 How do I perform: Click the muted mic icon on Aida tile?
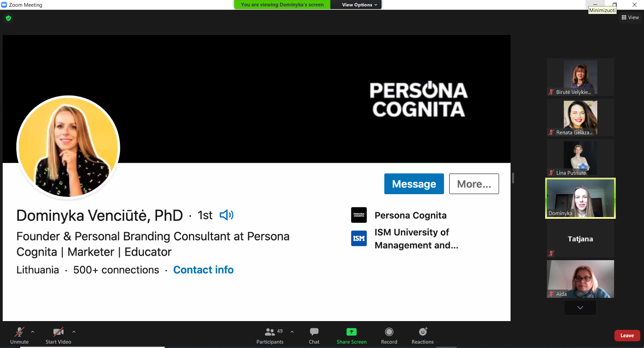click(551, 294)
